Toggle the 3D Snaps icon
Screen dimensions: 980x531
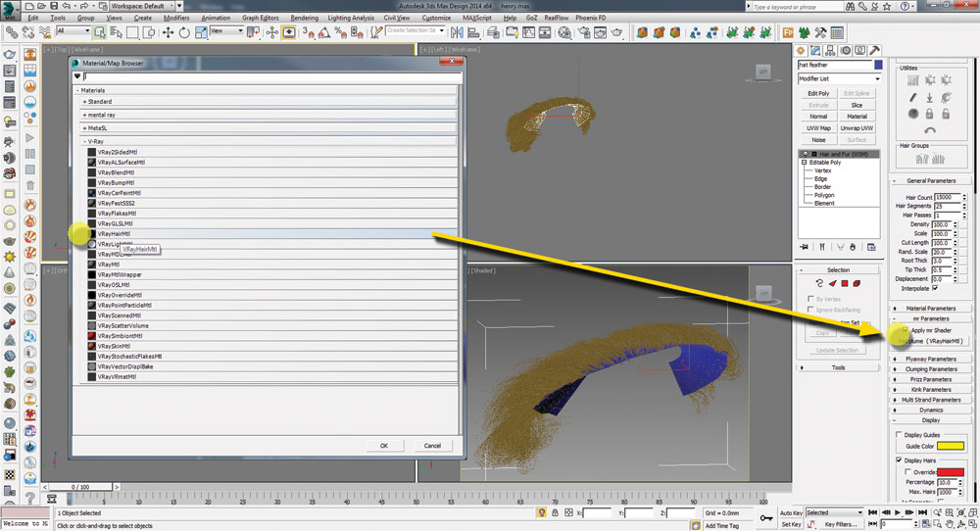coord(308,32)
